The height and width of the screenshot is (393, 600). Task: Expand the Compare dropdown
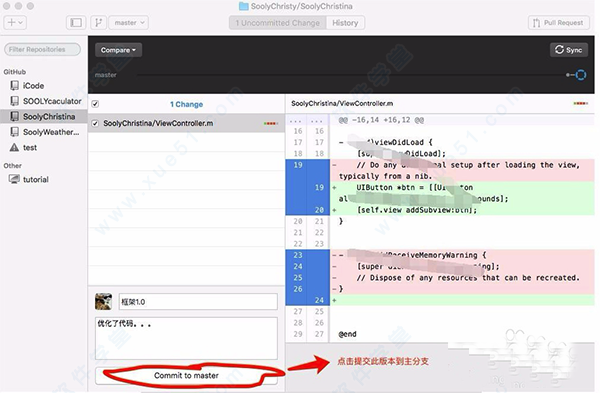click(118, 50)
